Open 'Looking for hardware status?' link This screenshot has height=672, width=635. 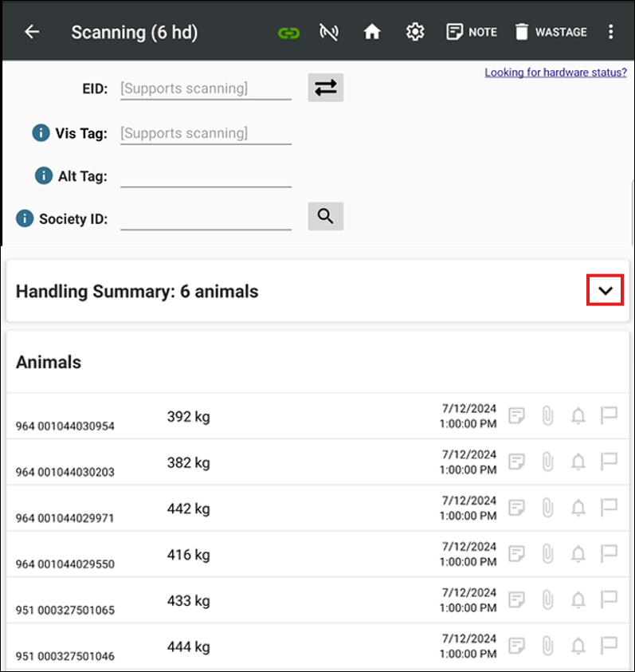[555, 73]
